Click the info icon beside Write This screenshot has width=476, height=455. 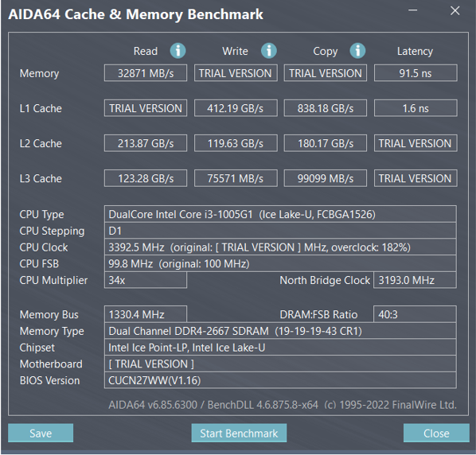click(269, 50)
